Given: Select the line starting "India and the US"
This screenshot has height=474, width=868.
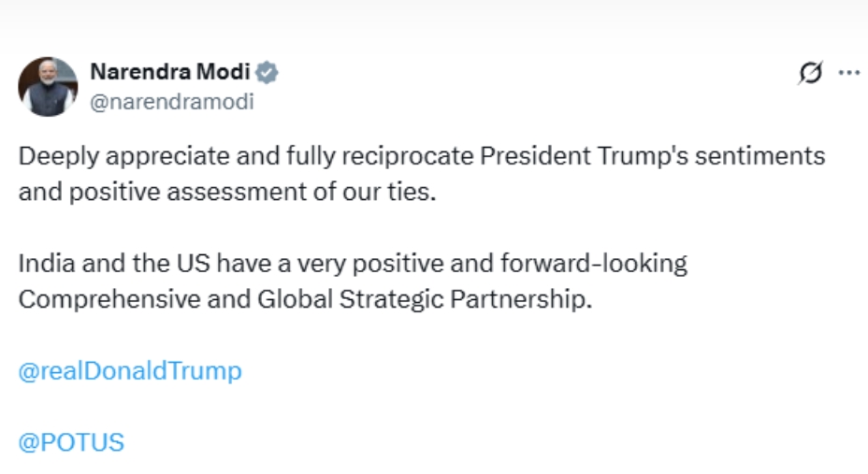Looking at the screenshot, I should [353, 263].
